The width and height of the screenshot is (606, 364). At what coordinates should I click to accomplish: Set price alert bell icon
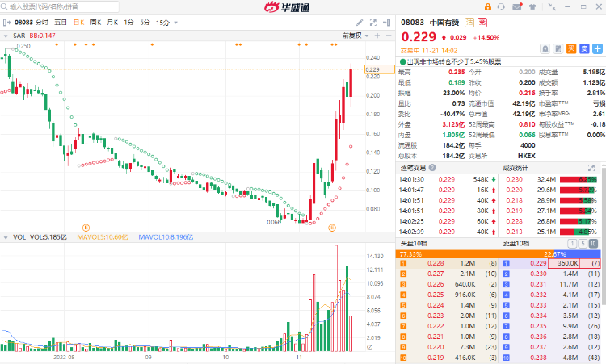click(545, 48)
